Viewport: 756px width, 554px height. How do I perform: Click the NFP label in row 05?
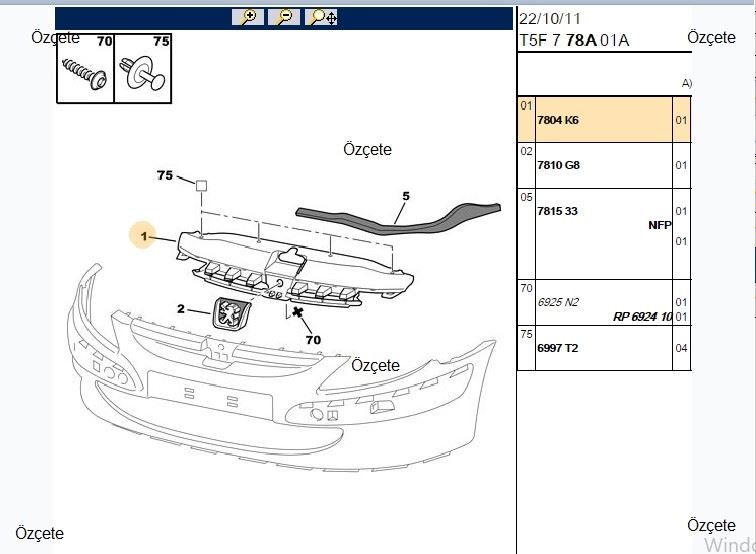660,225
